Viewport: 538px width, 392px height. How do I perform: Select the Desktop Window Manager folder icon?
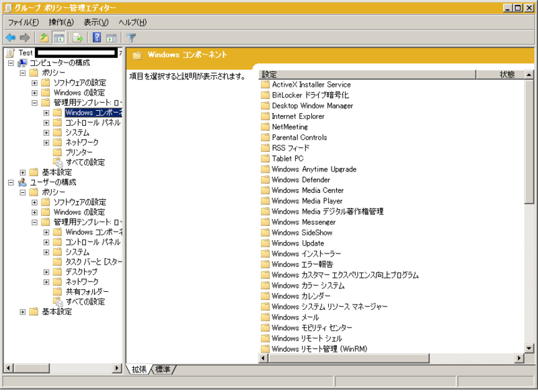pos(265,106)
